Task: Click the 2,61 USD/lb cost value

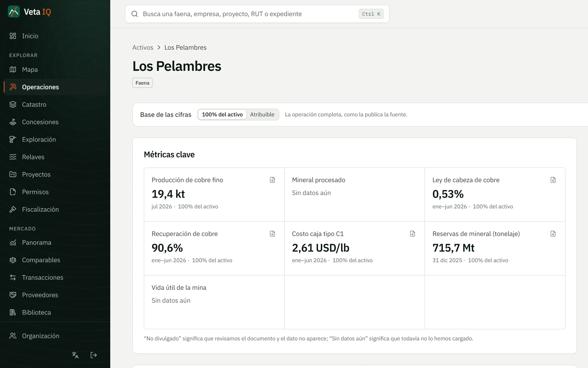Action: click(x=320, y=248)
